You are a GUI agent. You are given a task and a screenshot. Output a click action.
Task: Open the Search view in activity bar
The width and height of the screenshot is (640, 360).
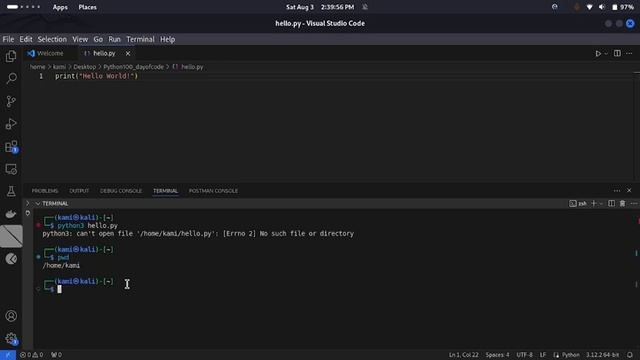tap(11, 78)
